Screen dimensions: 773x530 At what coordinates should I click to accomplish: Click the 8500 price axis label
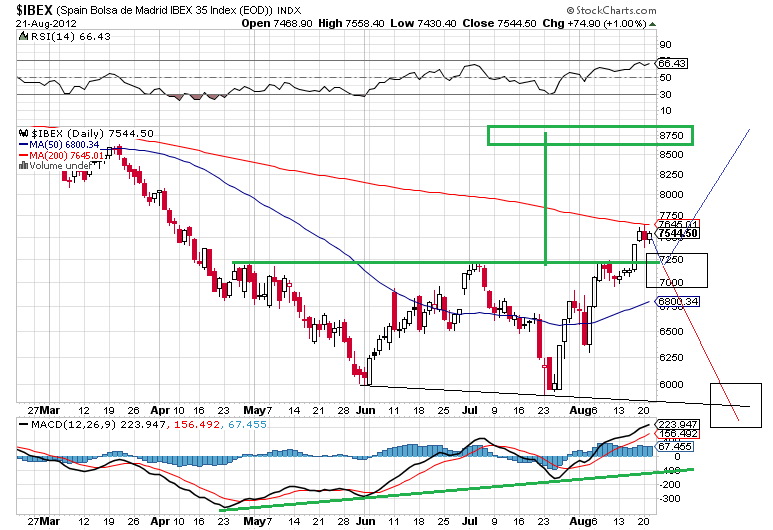[671, 155]
